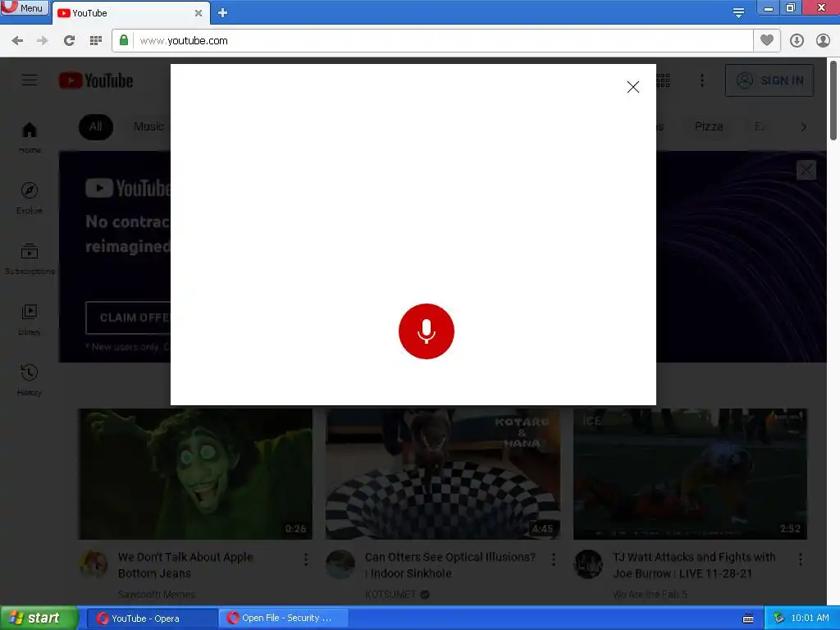The width and height of the screenshot is (840, 630).
Task: Reload the page
Action: tap(69, 41)
